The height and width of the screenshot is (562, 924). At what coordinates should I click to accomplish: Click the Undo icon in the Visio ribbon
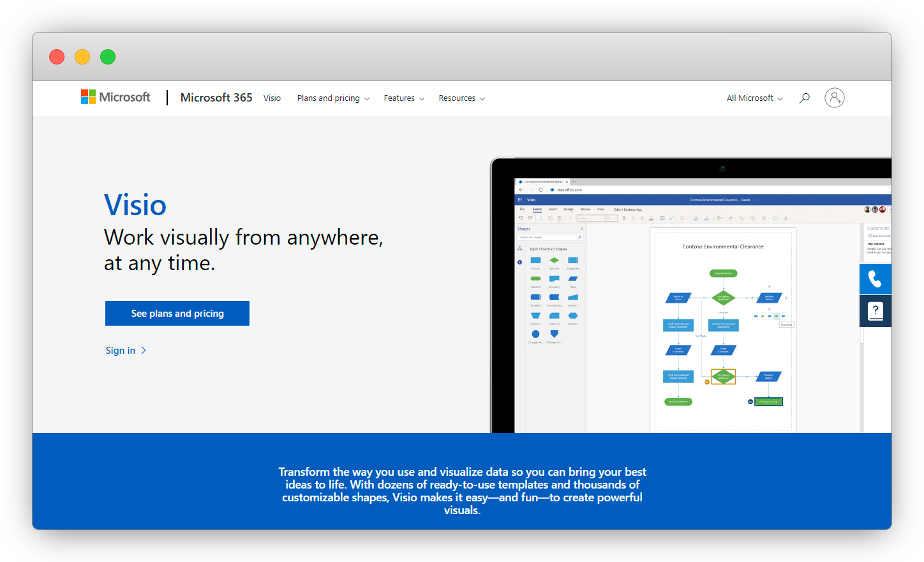coord(521,218)
